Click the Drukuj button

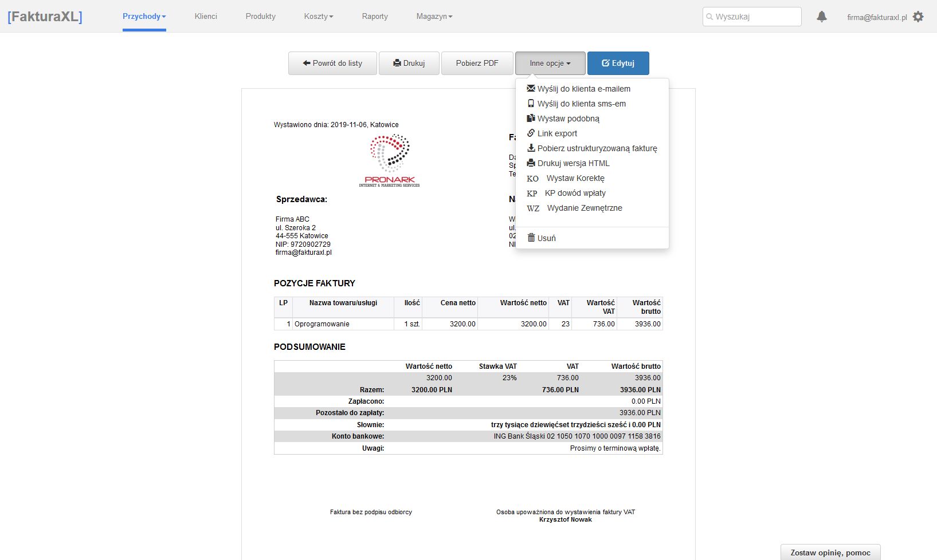click(x=409, y=63)
